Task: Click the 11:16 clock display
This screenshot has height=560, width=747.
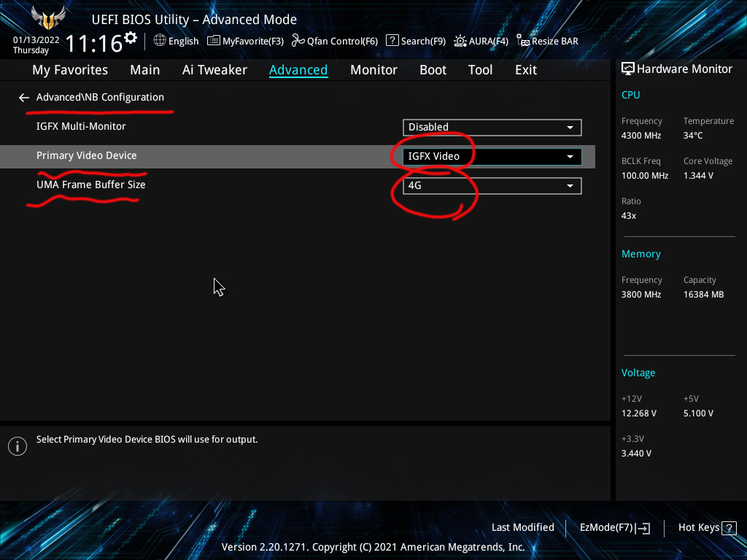Action: [93, 44]
